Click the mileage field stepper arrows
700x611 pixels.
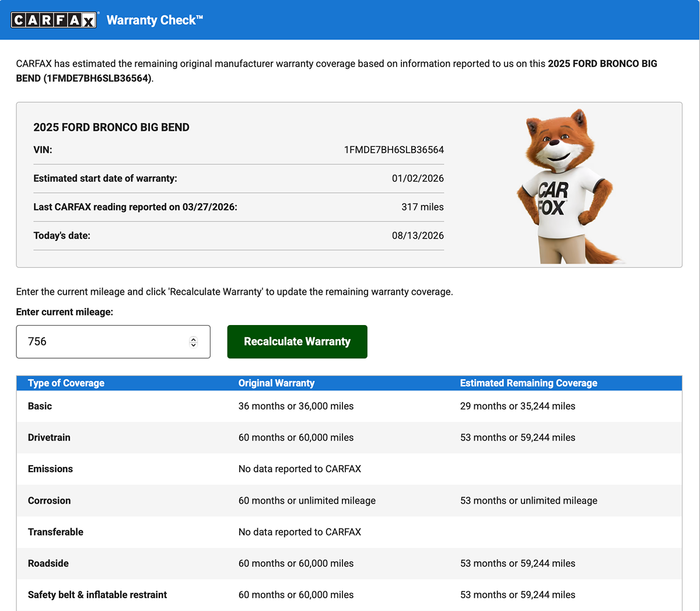coord(194,342)
